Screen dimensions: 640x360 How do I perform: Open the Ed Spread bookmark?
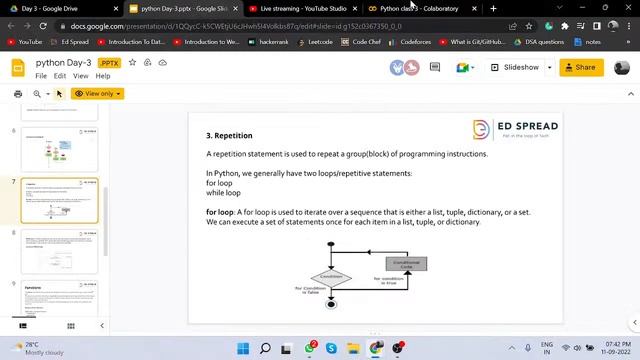[69, 42]
